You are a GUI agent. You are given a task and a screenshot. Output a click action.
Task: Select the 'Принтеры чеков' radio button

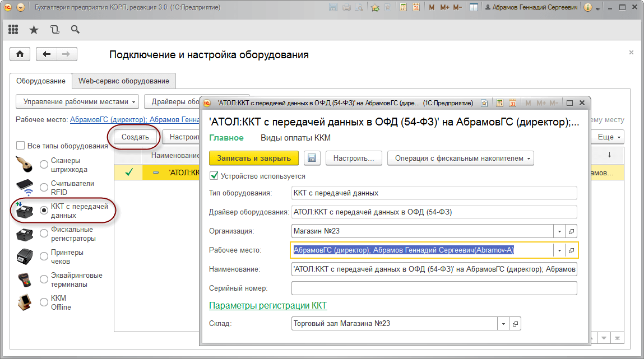coord(44,257)
